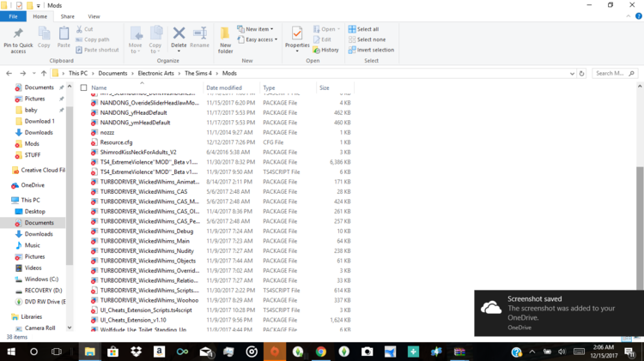644x361 pixels.
Task: Go up one folder level
Action: (44, 73)
